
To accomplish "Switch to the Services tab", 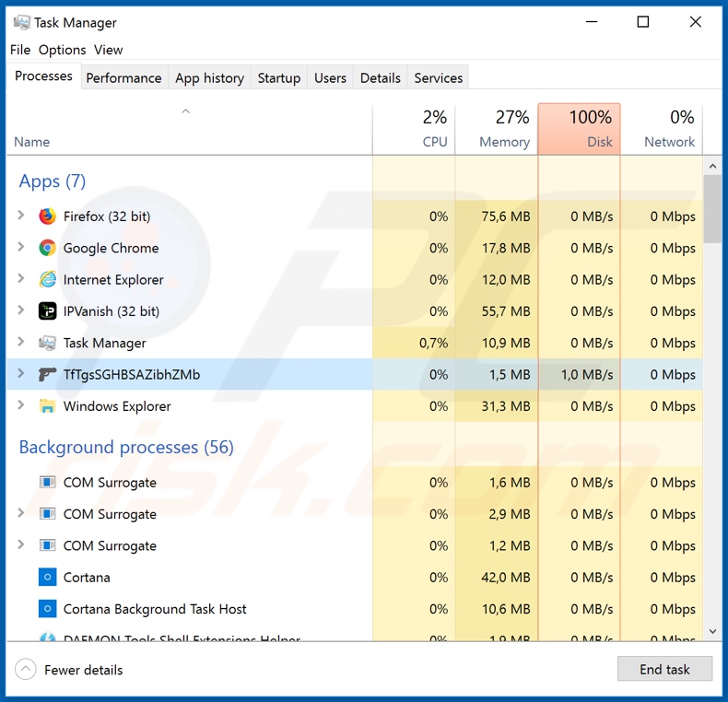I will pyautogui.click(x=439, y=77).
